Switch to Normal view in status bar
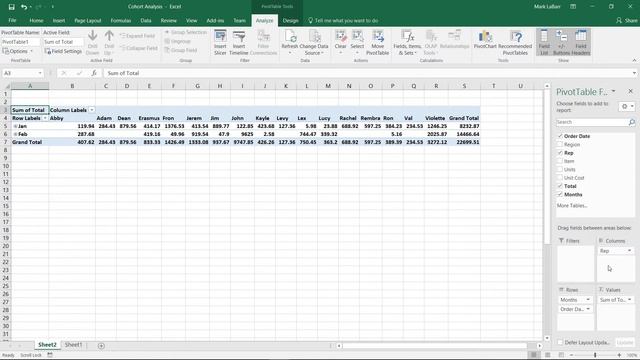The width and height of the screenshot is (640, 360). (533, 355)
